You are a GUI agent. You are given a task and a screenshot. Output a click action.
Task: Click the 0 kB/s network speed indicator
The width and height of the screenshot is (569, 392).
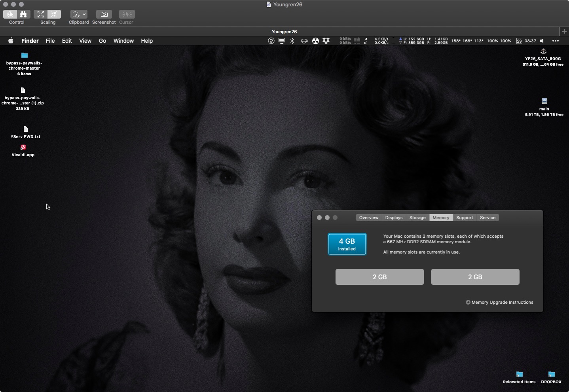[x=345, y=41]
